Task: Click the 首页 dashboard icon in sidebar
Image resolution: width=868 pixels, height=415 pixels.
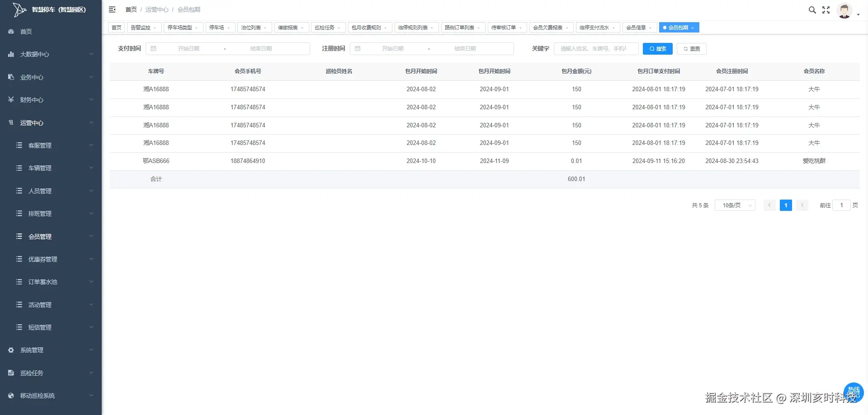Action: coord(11,32)
